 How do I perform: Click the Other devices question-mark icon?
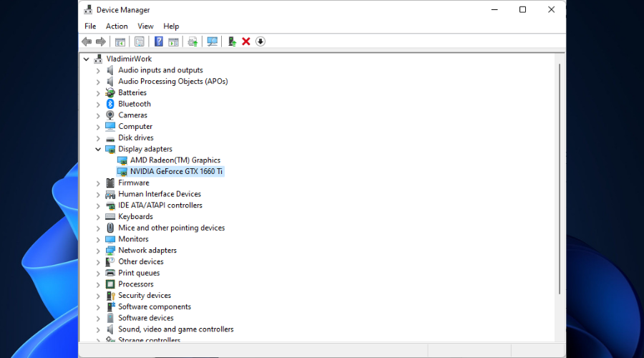pyautogui.click(x=110, y=261)
